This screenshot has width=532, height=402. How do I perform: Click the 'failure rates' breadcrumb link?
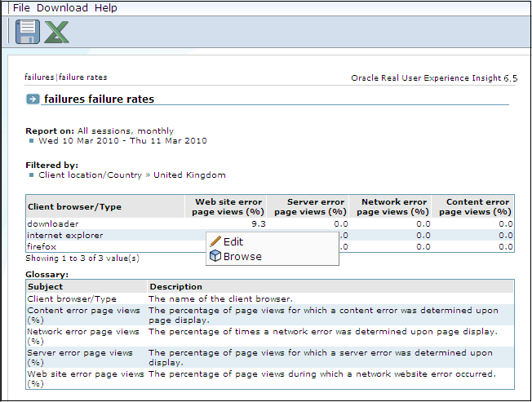point(82,77)
